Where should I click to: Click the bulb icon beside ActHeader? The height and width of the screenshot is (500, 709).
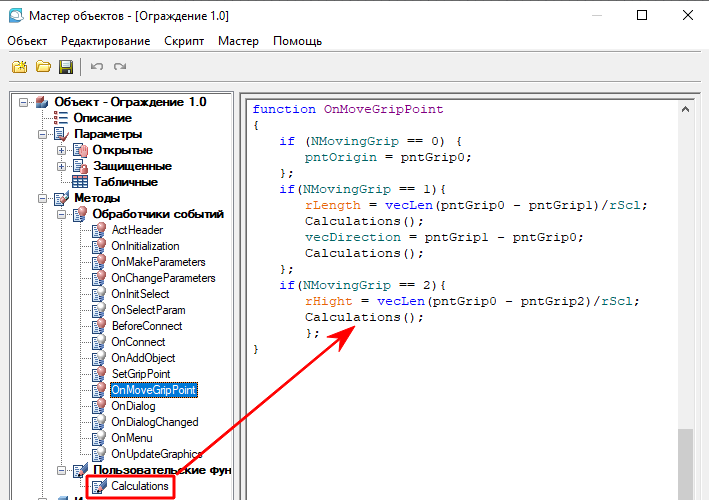point(99,230)
